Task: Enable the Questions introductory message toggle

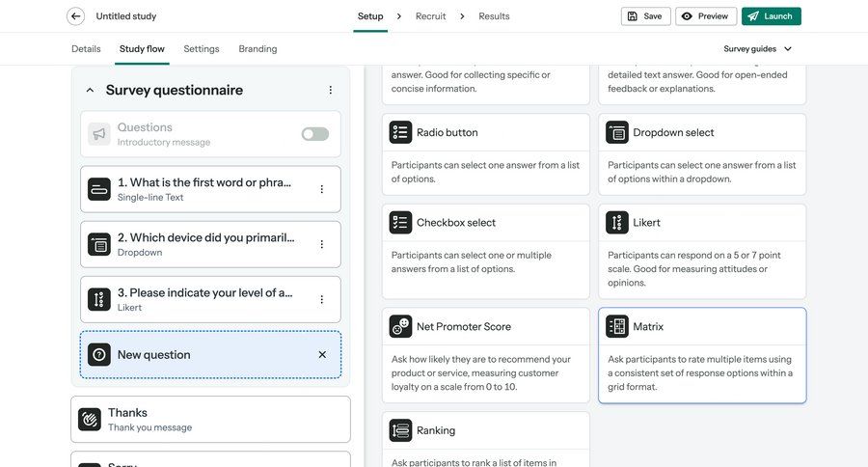Action: [314, 134]
